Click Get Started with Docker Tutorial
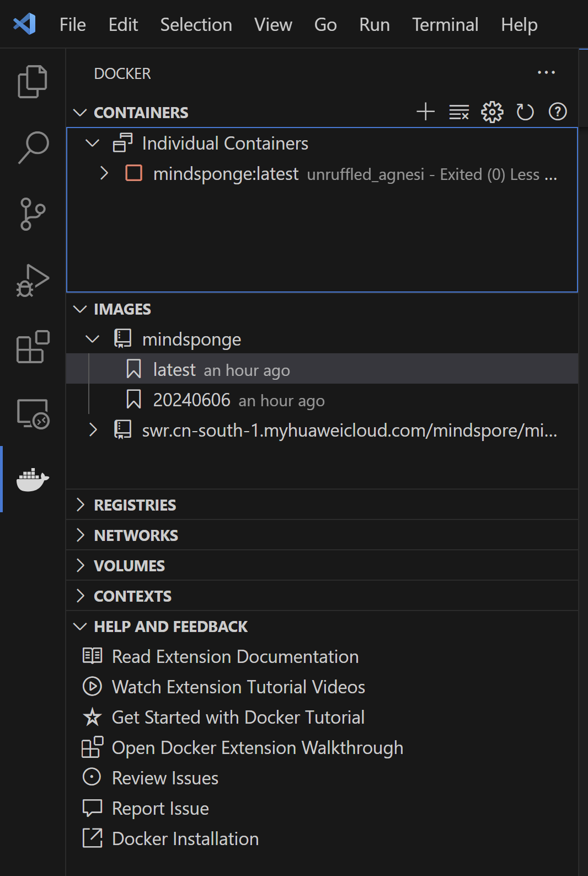The height and width of the screenshot is (876, 588). point(238,718)
